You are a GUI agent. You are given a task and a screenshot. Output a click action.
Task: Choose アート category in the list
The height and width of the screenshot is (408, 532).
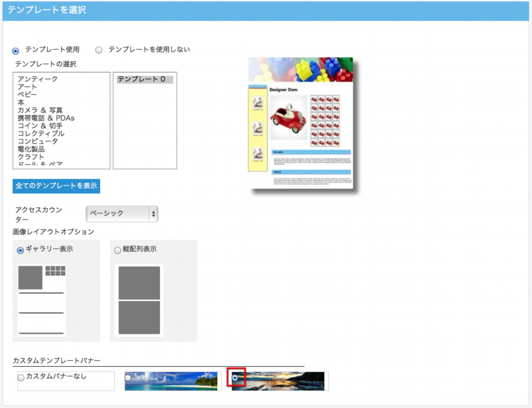coord(27,87)
